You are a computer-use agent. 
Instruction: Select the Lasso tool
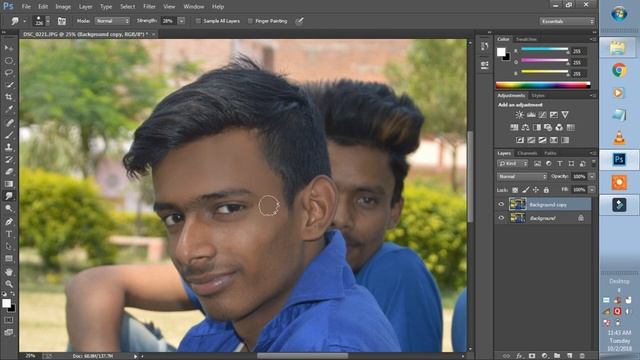pyautogui.click(x=9, y=73)
